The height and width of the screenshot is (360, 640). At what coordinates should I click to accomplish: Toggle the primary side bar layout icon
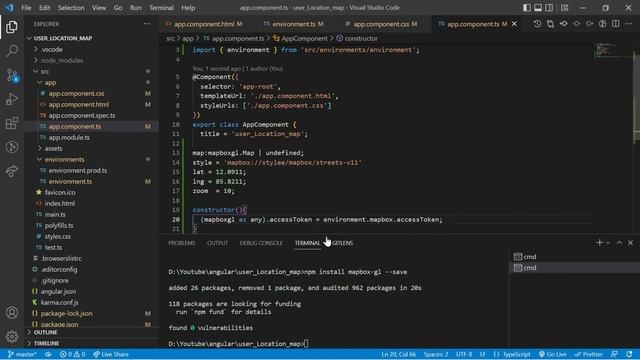[x=527, y=8]
